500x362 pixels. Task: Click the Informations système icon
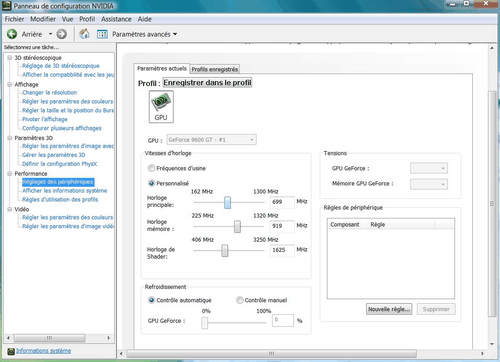click(11, 351)
